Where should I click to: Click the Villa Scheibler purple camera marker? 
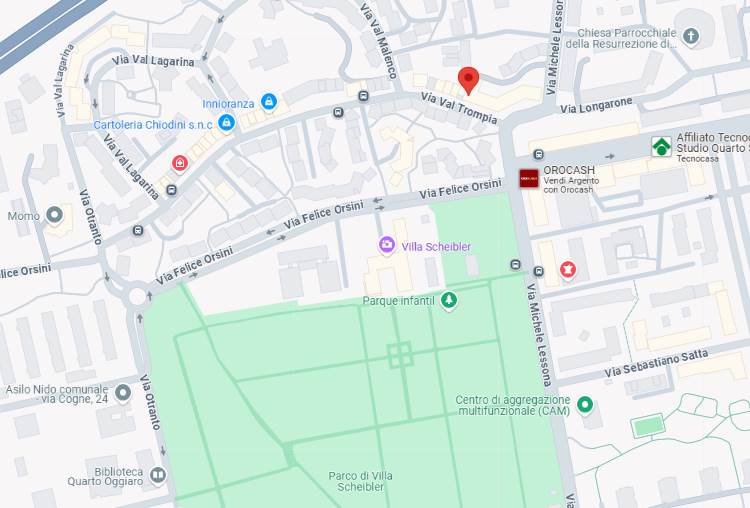coord(386,245)
